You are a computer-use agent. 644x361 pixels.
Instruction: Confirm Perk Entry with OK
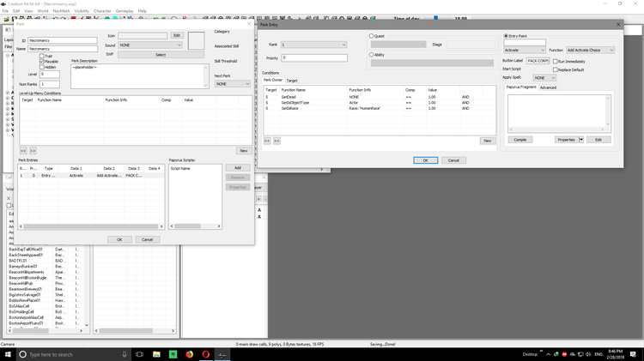point(426,160)
